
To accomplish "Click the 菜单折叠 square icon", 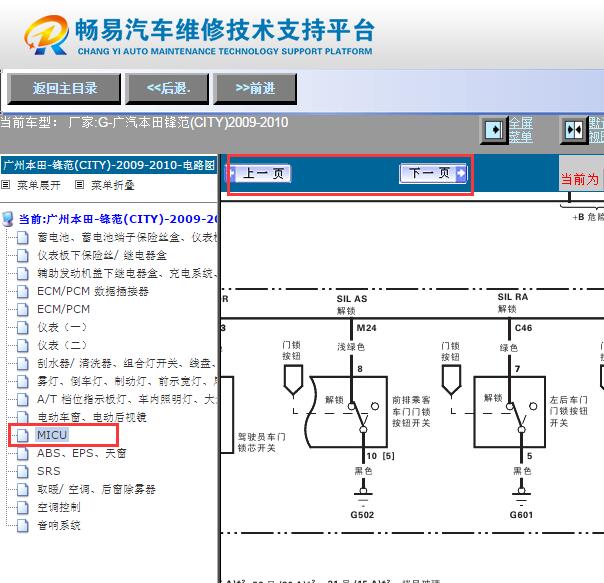I will pos(79,185).
